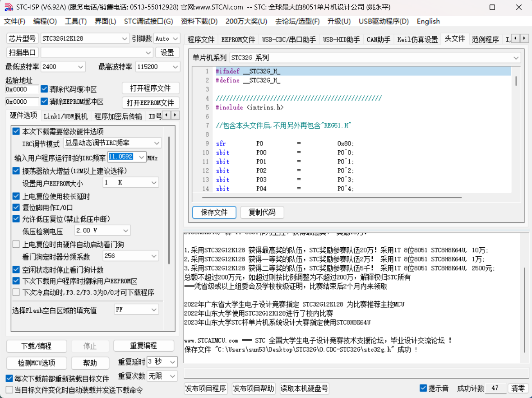
Task: Click the 下载/编程 button
Action: tap(36, 346)
